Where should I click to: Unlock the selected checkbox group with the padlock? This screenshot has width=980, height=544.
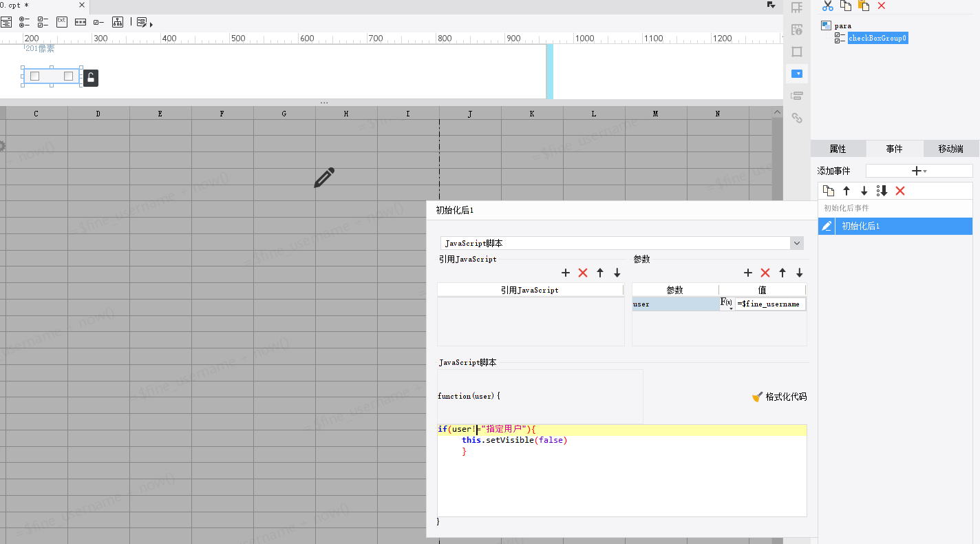click(x=91, y=78)
